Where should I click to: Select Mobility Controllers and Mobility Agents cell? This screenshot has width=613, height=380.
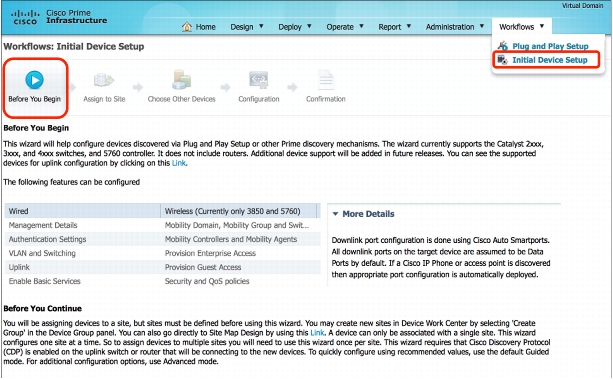point(240,239)
